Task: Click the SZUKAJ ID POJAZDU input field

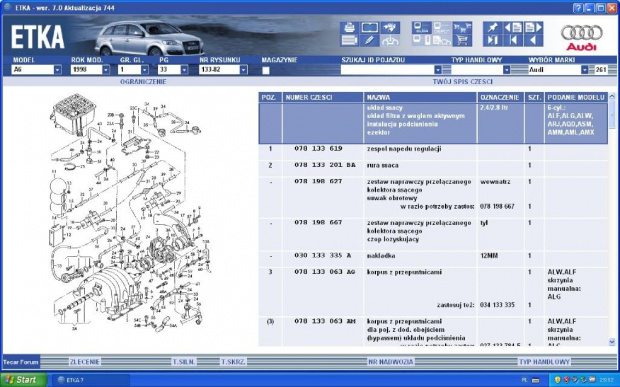Action: [x=388, y=70]
